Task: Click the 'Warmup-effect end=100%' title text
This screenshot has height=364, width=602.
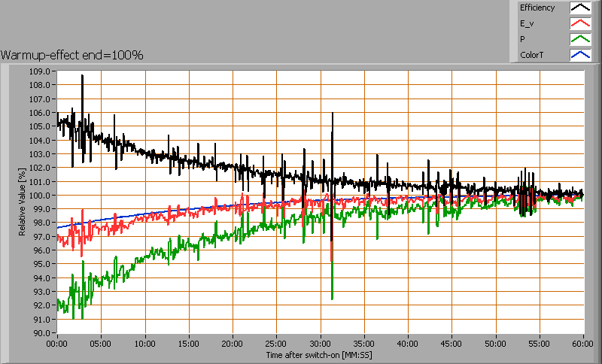Action: coord(72,55)
